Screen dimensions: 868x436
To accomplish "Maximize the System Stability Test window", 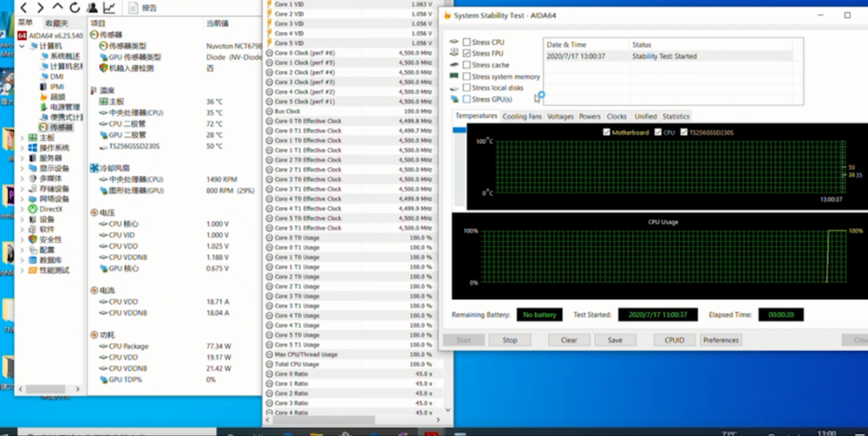I will 847,15.
